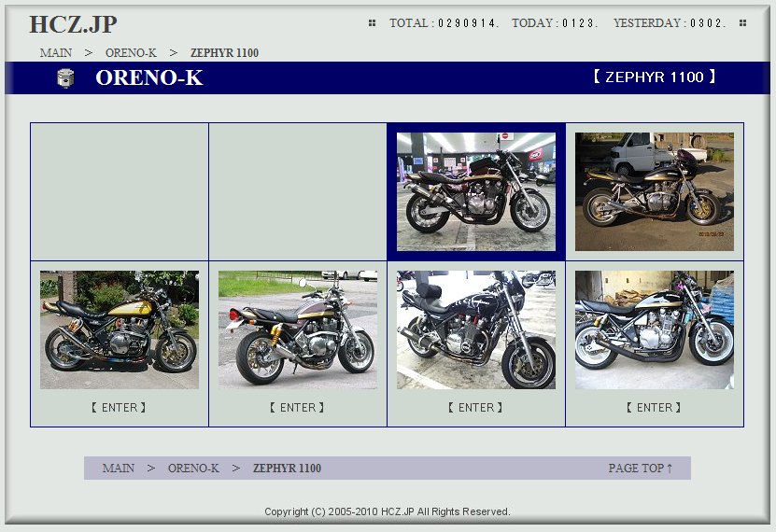Viewport: 776px width, 532px height.
Task: Select ZEPHYR 1100 in the top breadcrumb
Action: coord(225,53)
